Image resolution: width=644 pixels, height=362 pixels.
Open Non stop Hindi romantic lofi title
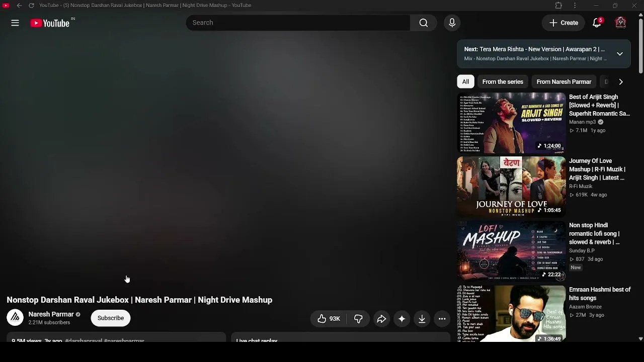tap(595, 234)
